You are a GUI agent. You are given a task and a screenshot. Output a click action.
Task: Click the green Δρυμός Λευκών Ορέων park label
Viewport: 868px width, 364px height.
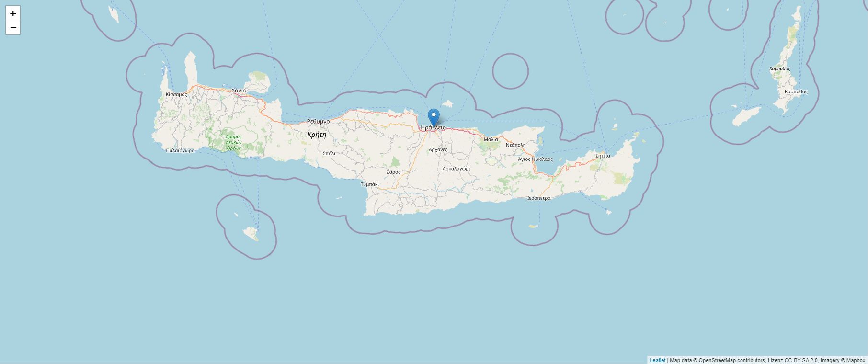pyautogui.click(x=234, y=142)
